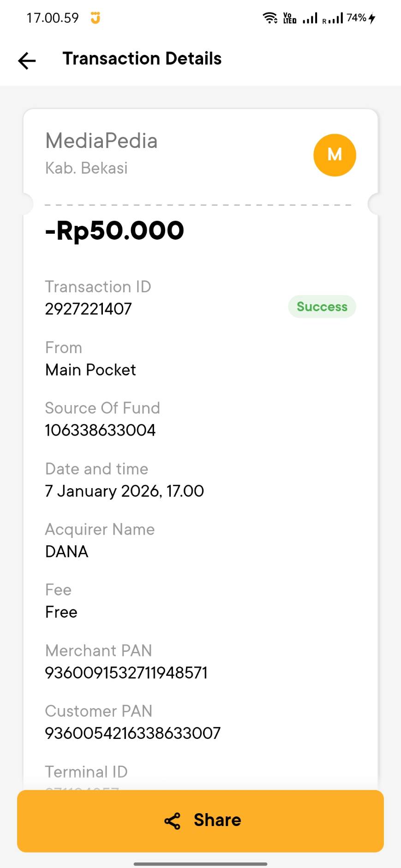This screenshot has height=868, width=401.
Task: Tap the back arrow icon
Action: click(x=27, y=60)
